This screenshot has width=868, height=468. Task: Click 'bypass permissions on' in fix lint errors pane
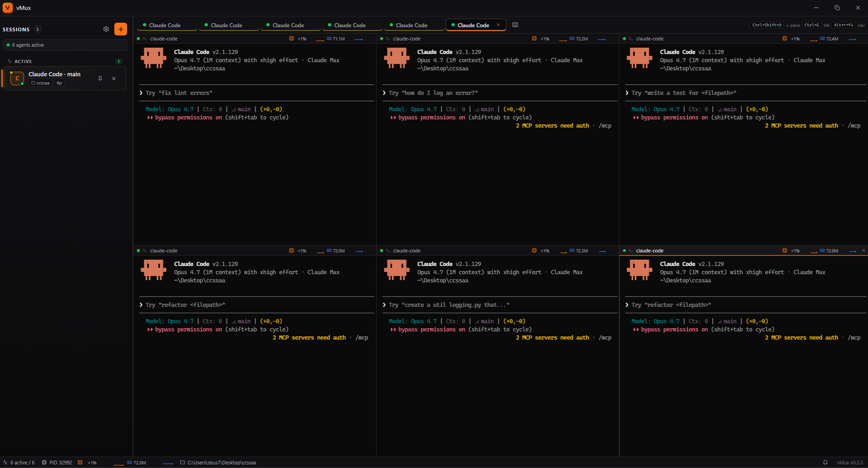pos(188,118)
